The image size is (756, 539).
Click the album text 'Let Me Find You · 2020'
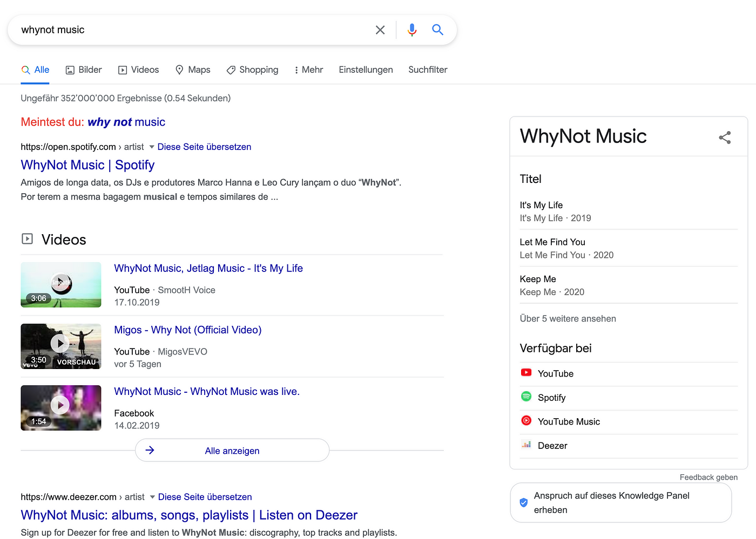point(566,255)
